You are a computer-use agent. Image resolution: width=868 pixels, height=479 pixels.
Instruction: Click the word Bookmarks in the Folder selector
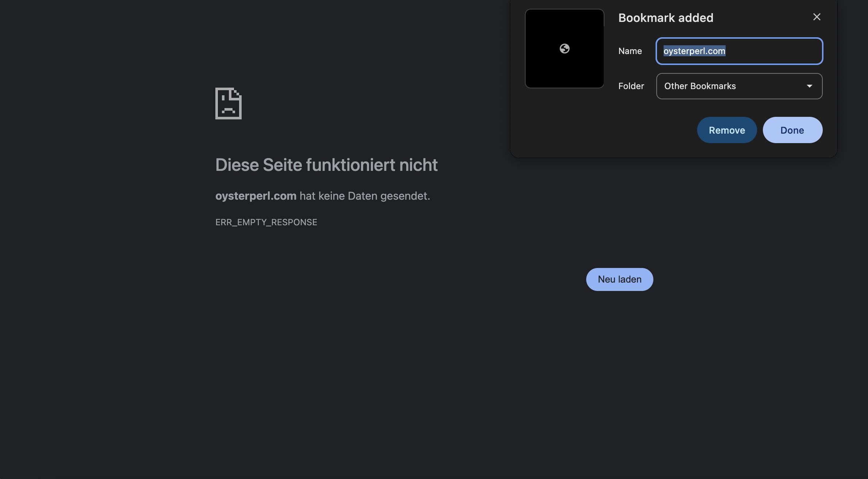tap(713, 86)
